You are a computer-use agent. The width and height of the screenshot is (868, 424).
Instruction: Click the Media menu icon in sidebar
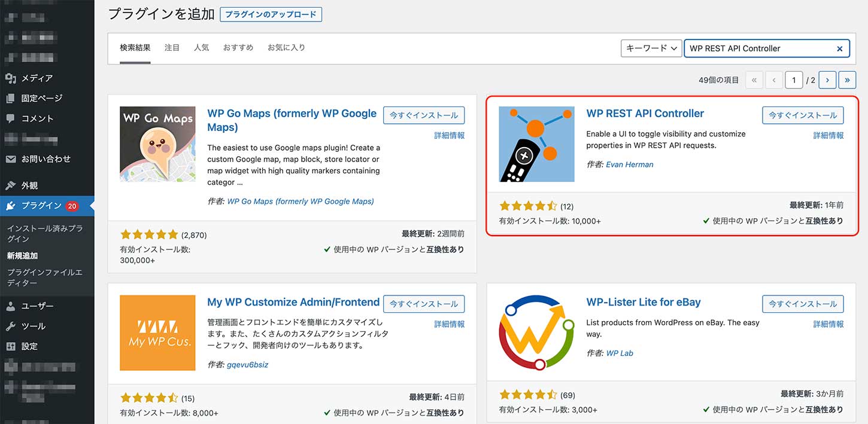[x=10, y=78]
